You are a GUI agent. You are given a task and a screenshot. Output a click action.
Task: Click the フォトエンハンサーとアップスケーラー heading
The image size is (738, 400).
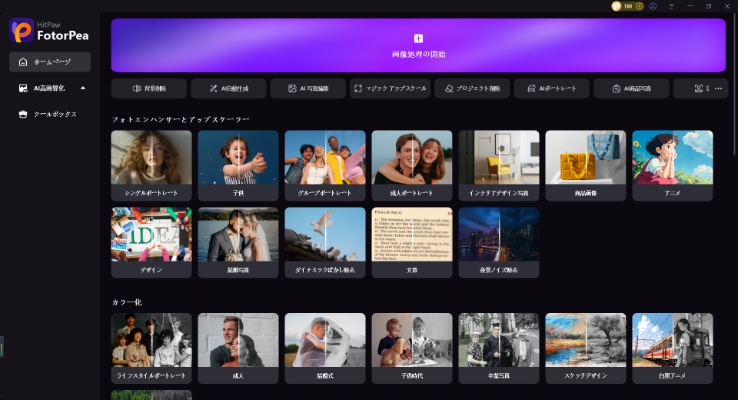point(181,120)
